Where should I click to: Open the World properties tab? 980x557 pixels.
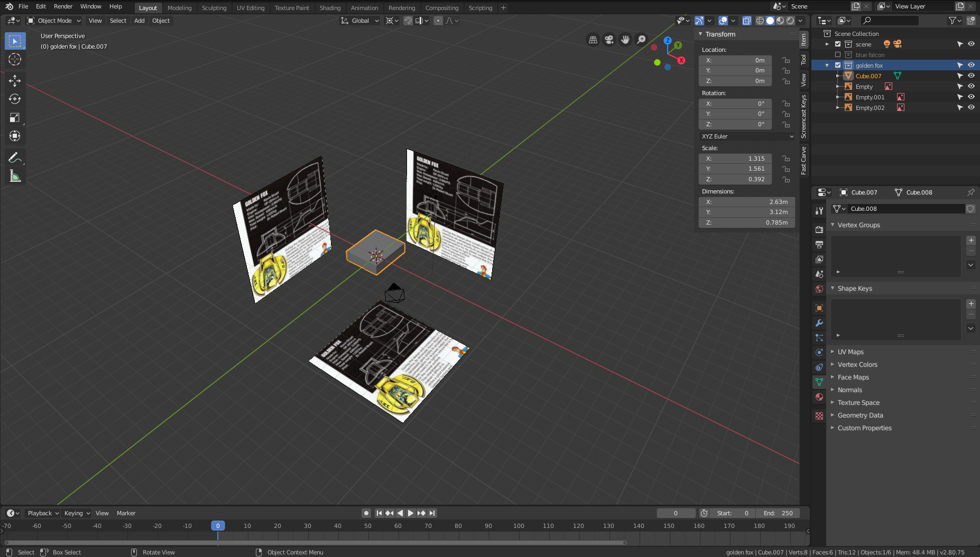(x=819, y=289)
